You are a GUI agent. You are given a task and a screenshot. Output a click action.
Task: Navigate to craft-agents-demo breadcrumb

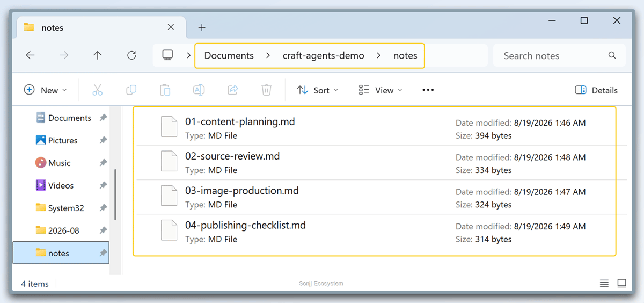[324, 55]
